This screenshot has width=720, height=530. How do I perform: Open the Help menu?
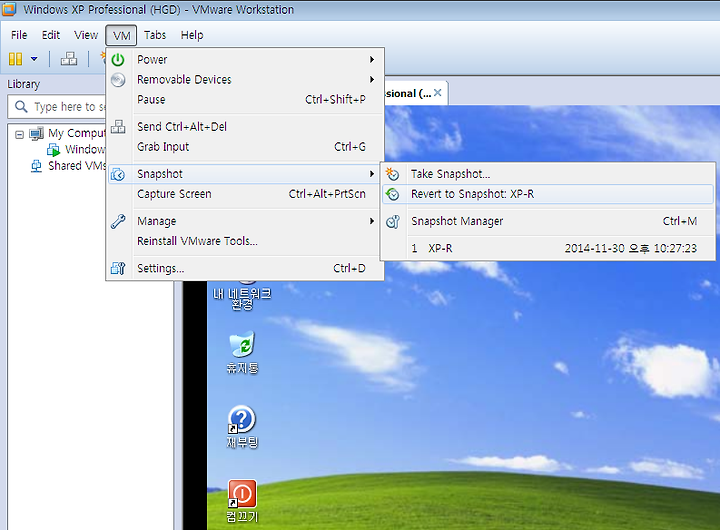191,35
